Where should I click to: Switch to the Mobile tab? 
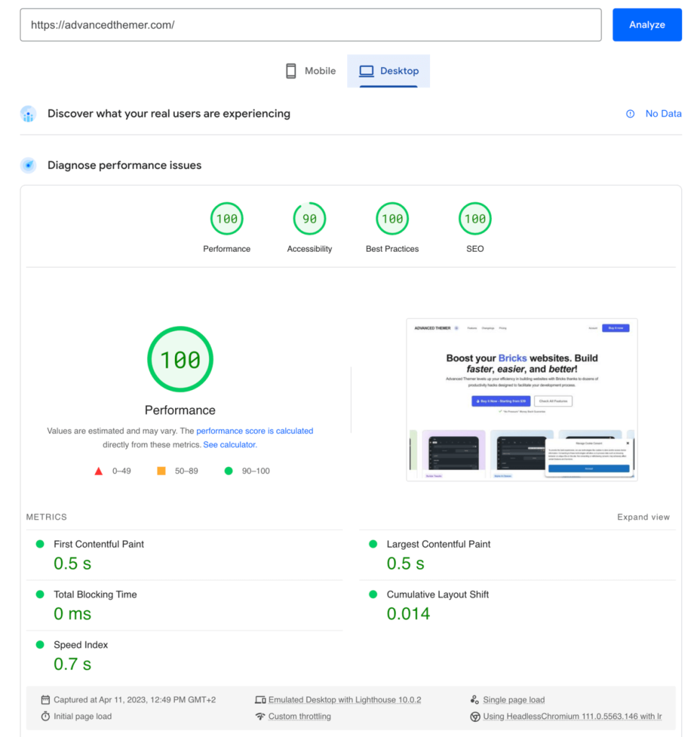tap(310, 71)
